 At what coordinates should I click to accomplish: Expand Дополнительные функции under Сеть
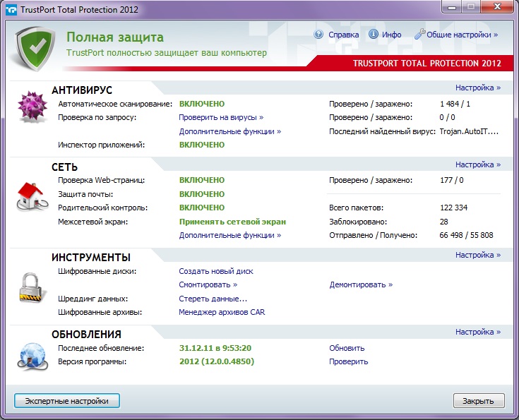[230, 235]
